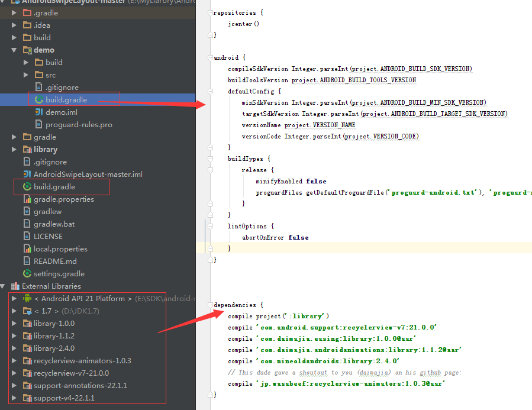Click 'compile project(':library')' line
Screen dimensions: 532x410
(278, 316)
